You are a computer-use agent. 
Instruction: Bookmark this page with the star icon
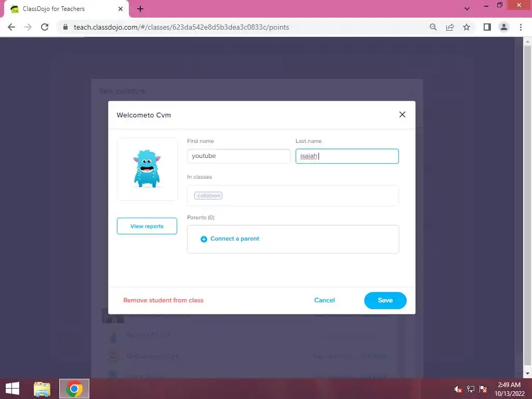click(x=467, y=27)
